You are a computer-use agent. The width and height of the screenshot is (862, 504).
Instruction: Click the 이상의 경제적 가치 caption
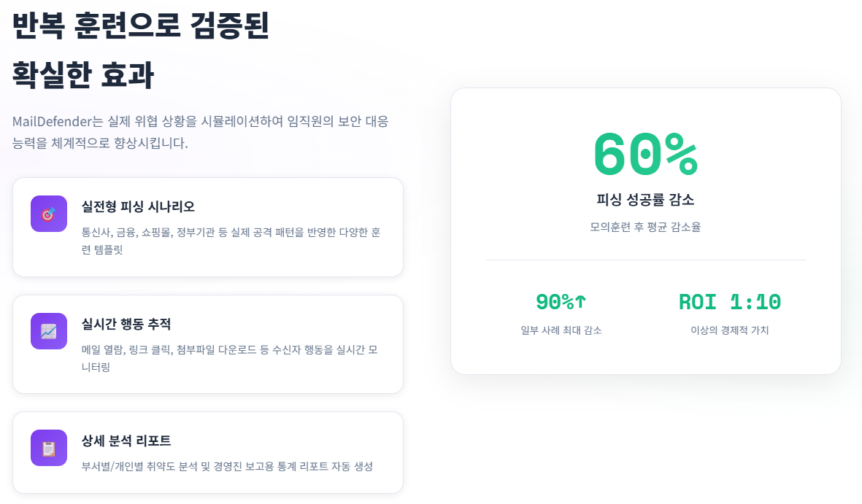[x=730, y=330]
